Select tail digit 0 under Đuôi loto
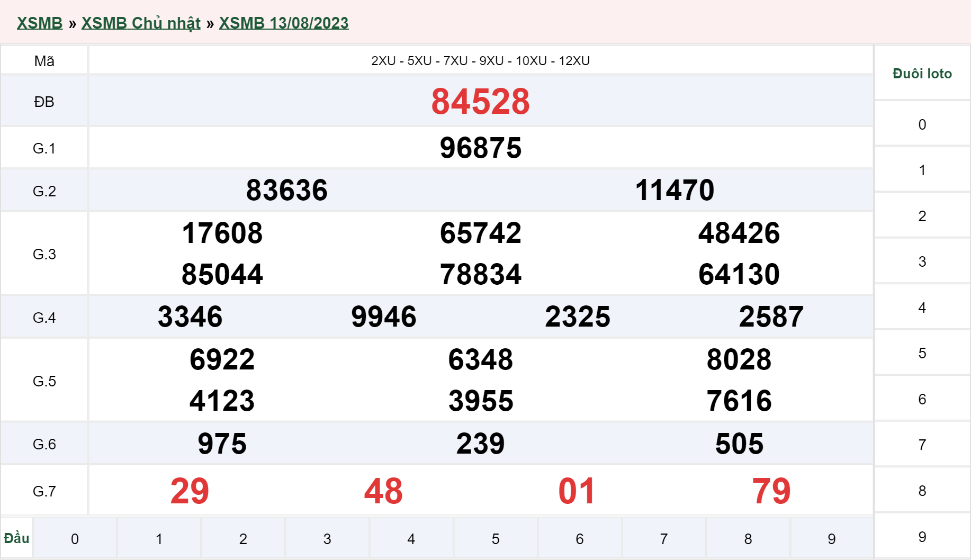Image resolution: width=971 pixels, height=560 pixels. click(922, 124)
